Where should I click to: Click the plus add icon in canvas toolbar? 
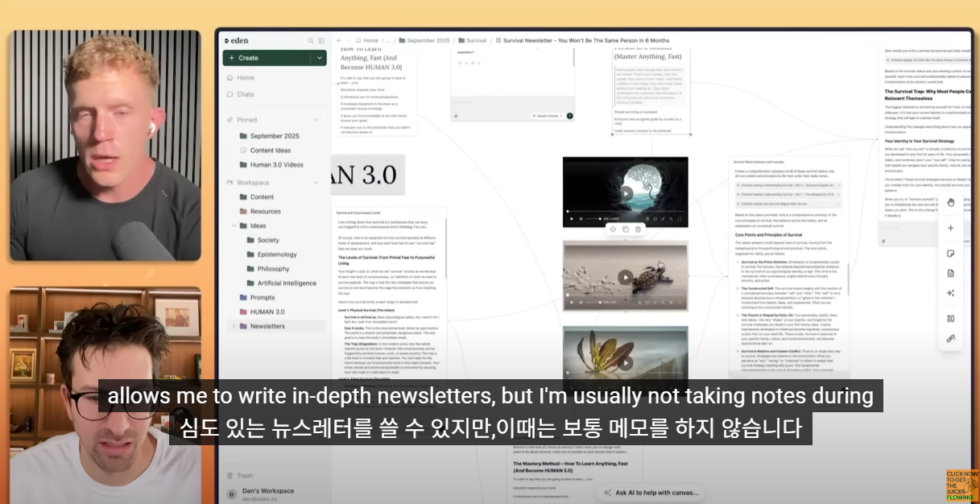coord(950,228)
